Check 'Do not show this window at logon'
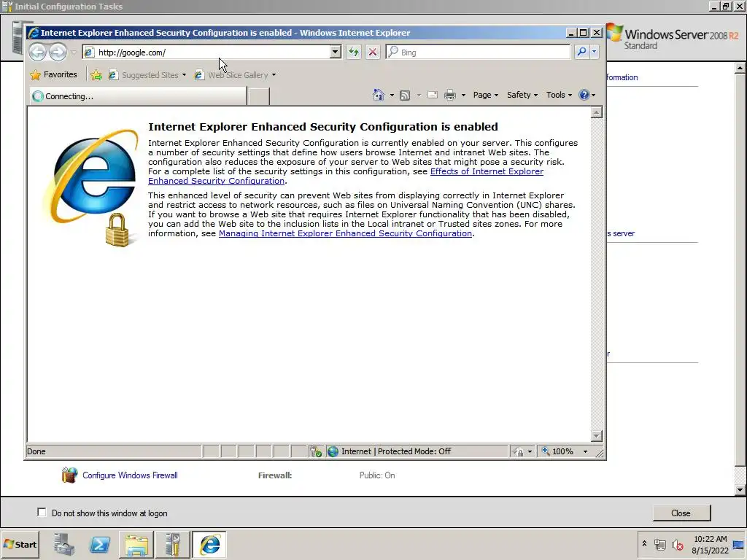The width and height of the screenshot is (747, 560). [x=42, y=513]
